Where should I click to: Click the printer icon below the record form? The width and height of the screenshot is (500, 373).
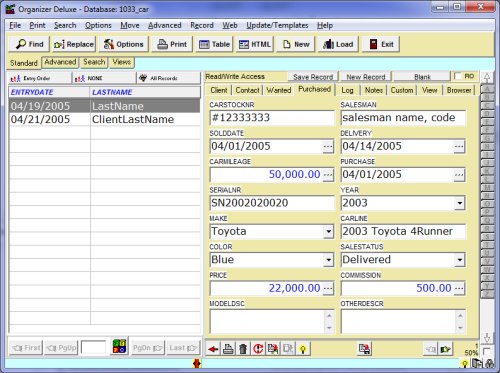click(228, 349)
